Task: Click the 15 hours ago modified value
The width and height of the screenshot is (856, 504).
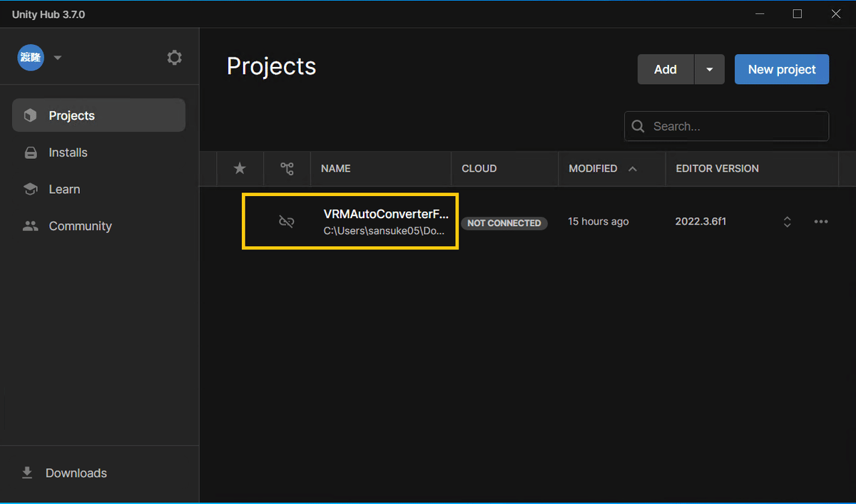Action: (598, 222)
